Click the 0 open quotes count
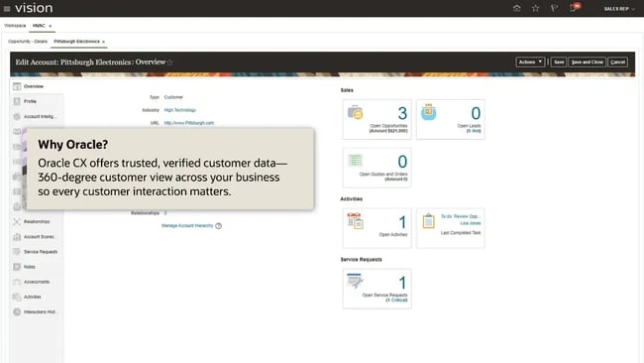The width and height of the screenshot is (644, 363). click(402, 162)
